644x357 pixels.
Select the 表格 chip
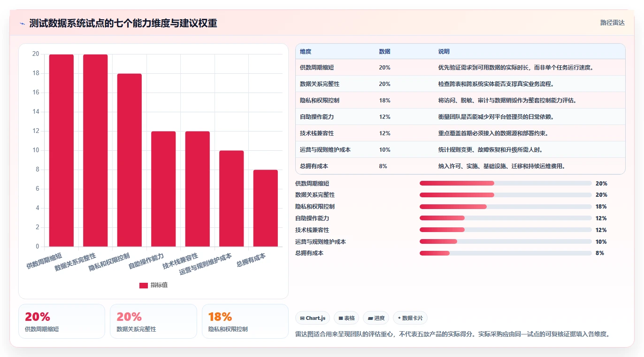[346, 318]
